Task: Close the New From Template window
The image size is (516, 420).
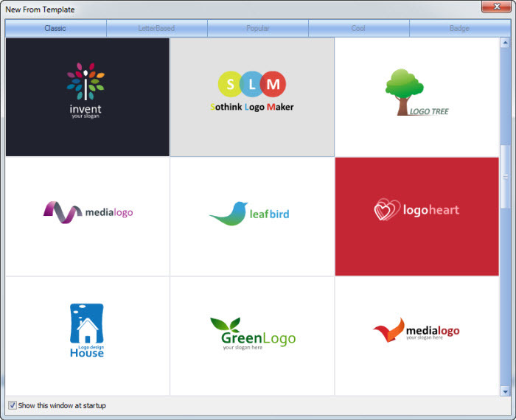Action: tap(496, 7)
